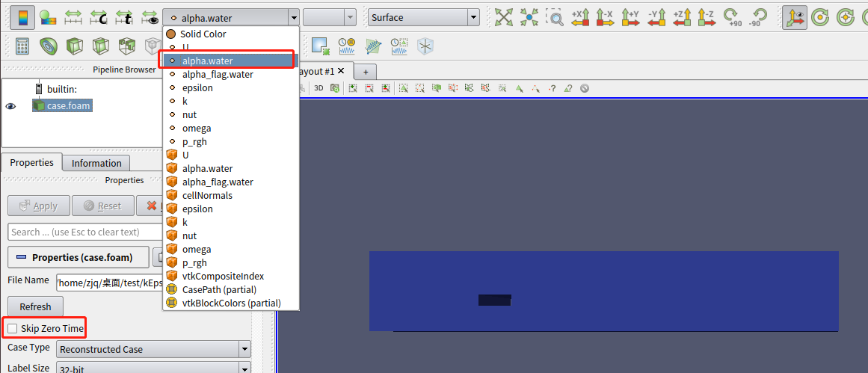
Task: Add new layout with plus tab
Action: [x=366, y=71]
